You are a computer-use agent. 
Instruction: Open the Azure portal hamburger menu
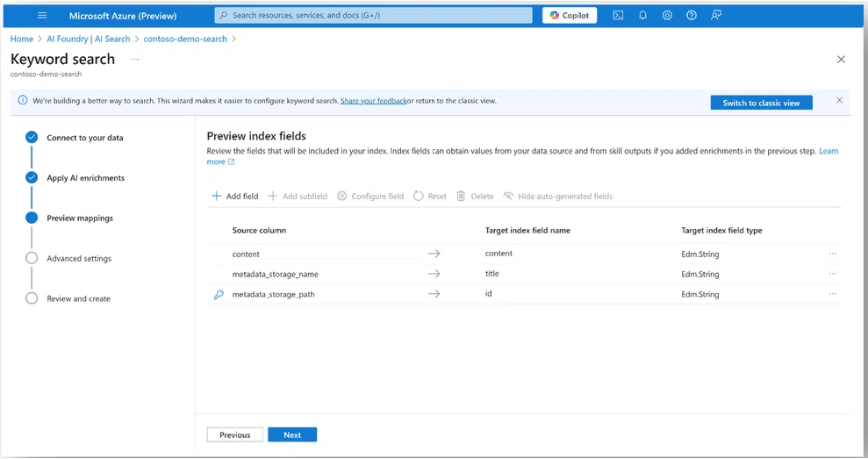pos(42,16)
